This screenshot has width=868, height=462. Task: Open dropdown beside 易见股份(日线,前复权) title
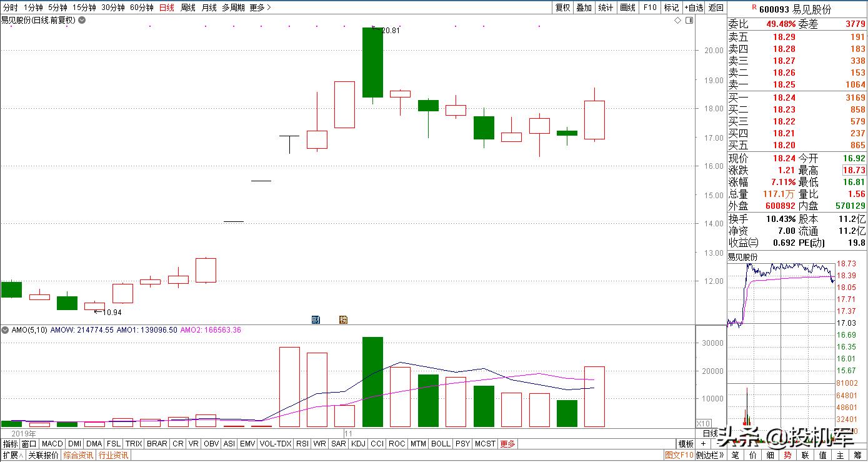pos(82,20)
